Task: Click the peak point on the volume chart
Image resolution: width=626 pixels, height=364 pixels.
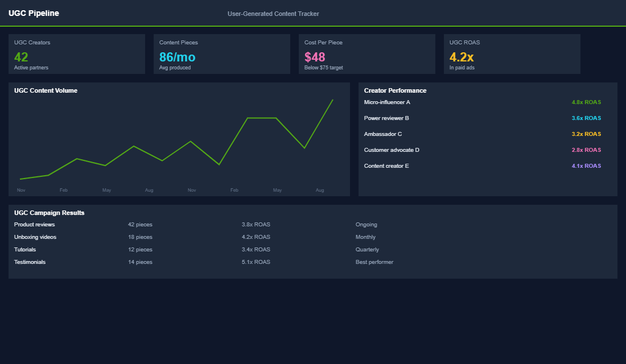Action: tap(332, 100)
